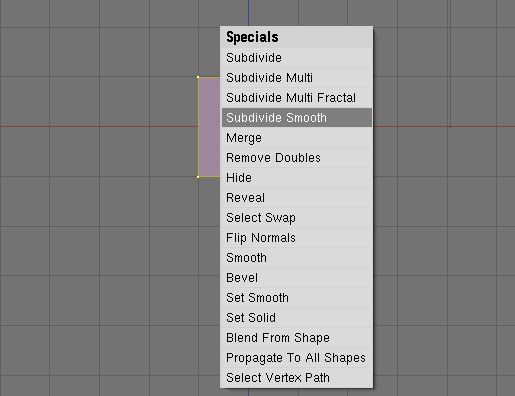The image size is (515, 396).
Task: Choose Merge from the menu
Action: click(x=297, y=138)
